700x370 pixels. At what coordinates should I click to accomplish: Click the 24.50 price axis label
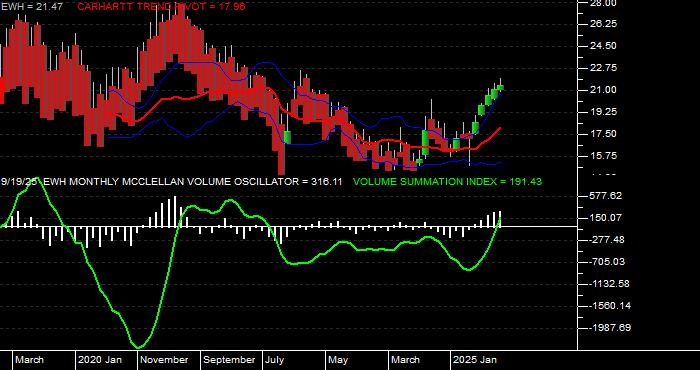(x=603, y=46)
